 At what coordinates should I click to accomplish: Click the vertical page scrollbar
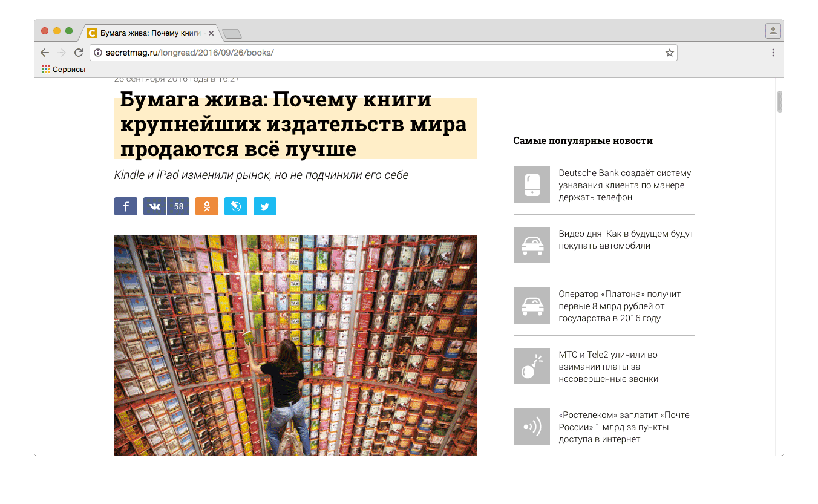779,102
